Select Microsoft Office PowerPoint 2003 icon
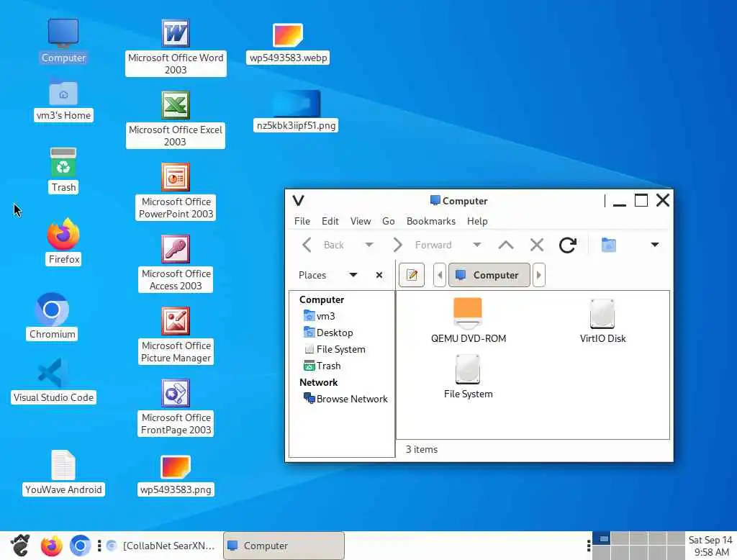 pyautogui.click(x=176, y=191)
